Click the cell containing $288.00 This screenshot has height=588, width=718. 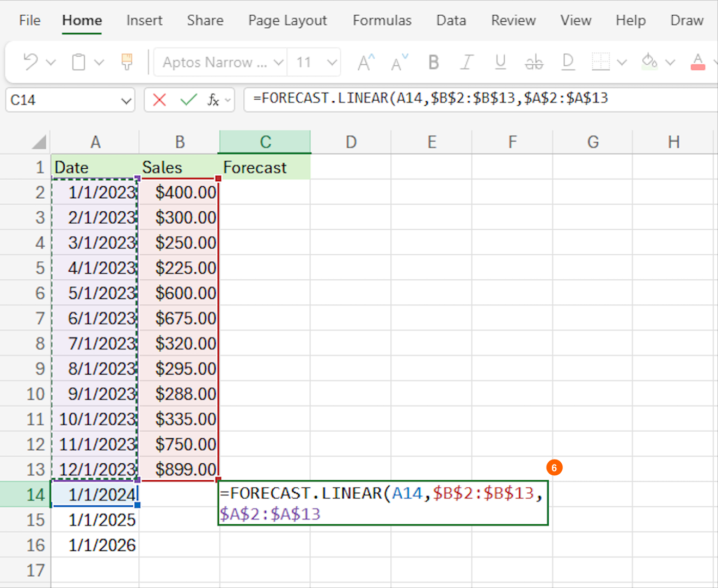pyautogui.click(x=180, y=394)
